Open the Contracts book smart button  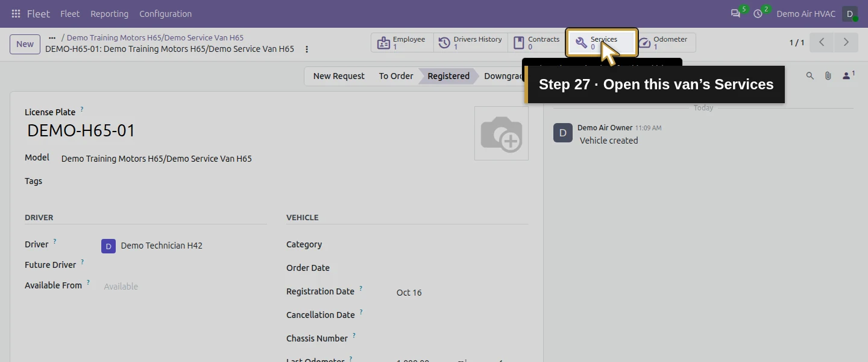tap(536, 43)
